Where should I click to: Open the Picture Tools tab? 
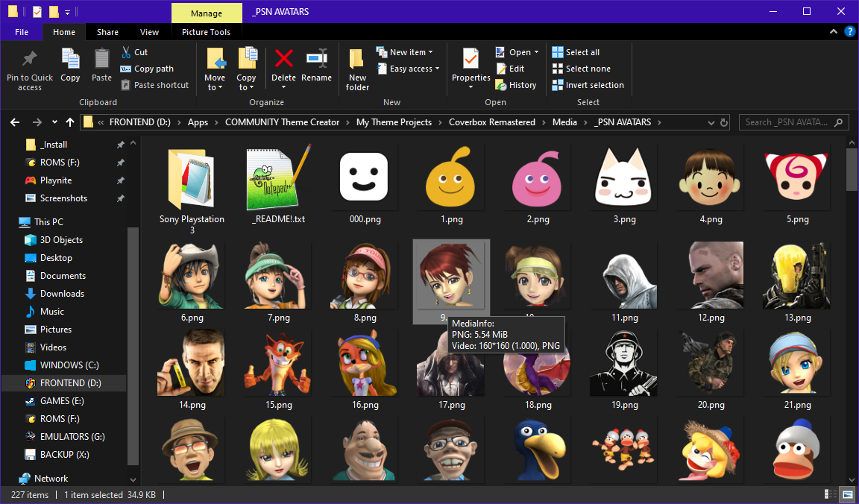(x=206, y=32)
